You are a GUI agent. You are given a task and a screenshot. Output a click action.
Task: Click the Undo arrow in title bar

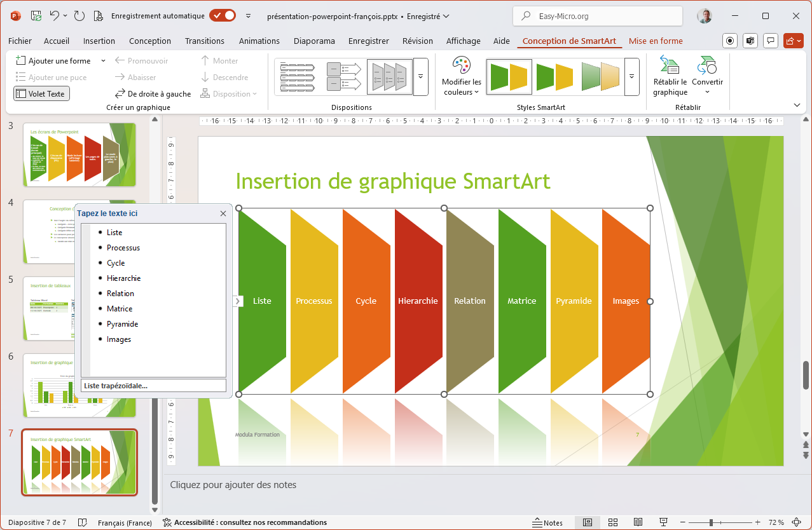(55, 16)
